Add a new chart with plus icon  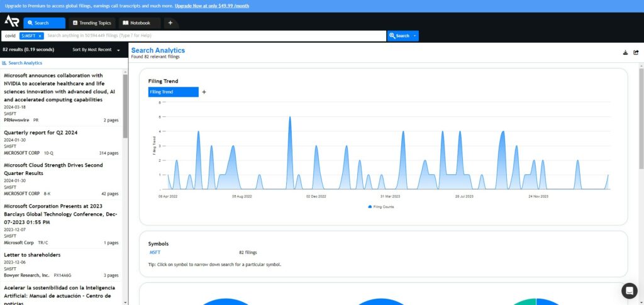click(204, 92)
